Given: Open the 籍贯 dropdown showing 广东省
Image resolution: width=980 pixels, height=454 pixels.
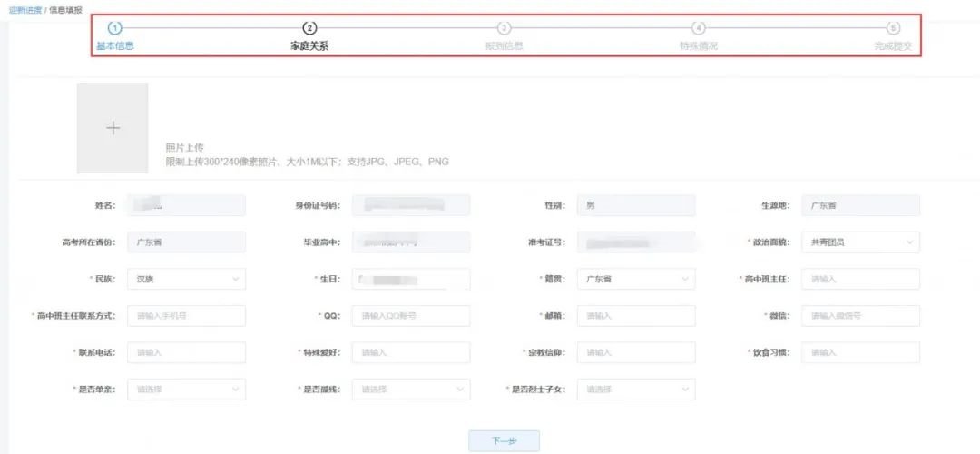Looking at the screenshot, I should tap(636, 279).
